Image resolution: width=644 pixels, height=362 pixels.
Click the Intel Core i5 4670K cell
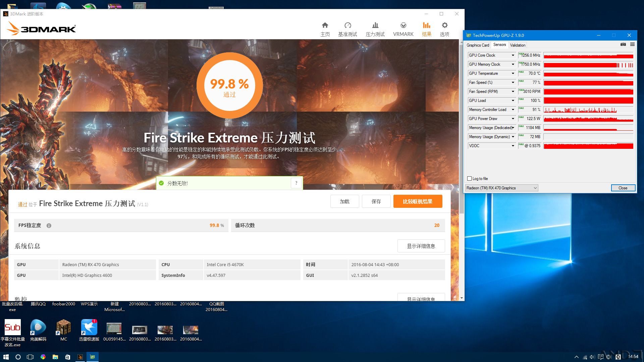coord(252,264)
